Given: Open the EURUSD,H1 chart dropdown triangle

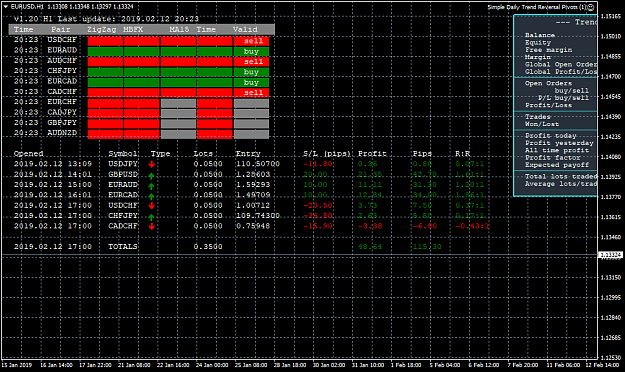Looking at the screenshot, I should click(x=6, y=7).
